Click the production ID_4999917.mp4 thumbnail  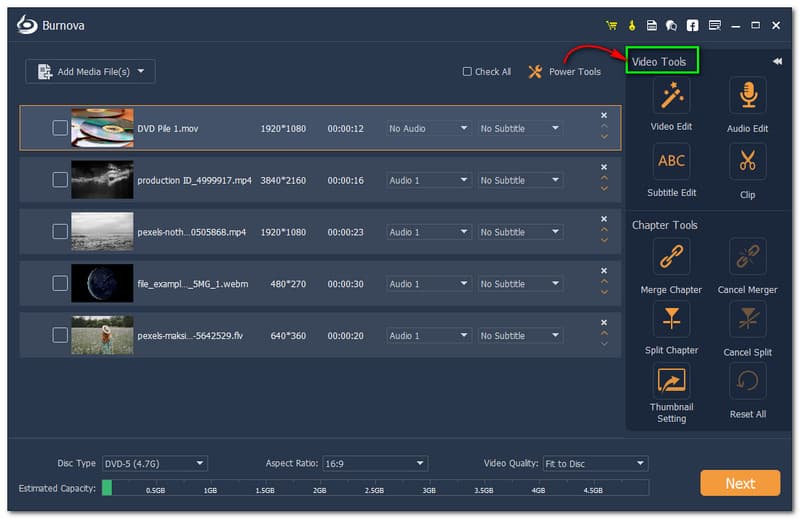pos(102,180)
